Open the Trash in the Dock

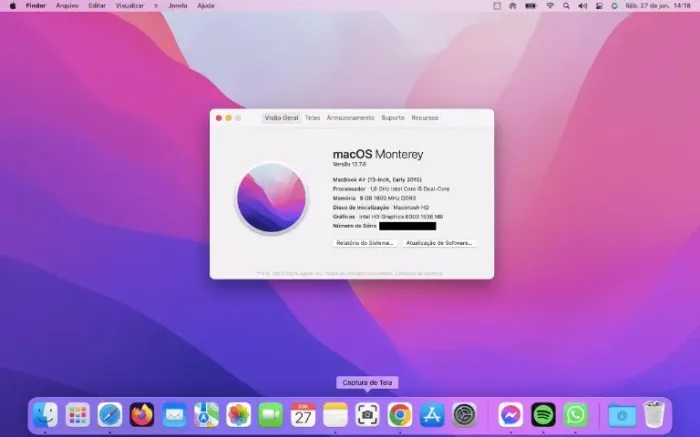pos(654,415)
